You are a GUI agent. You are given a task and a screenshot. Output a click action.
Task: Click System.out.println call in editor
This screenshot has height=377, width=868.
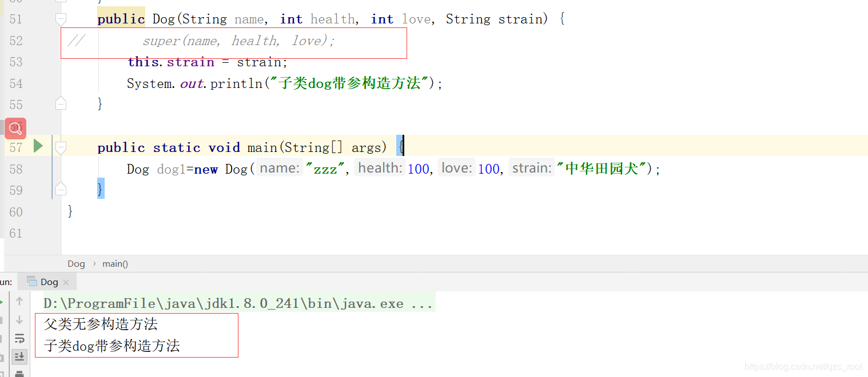pyautogui.click(x=285, y=83)
